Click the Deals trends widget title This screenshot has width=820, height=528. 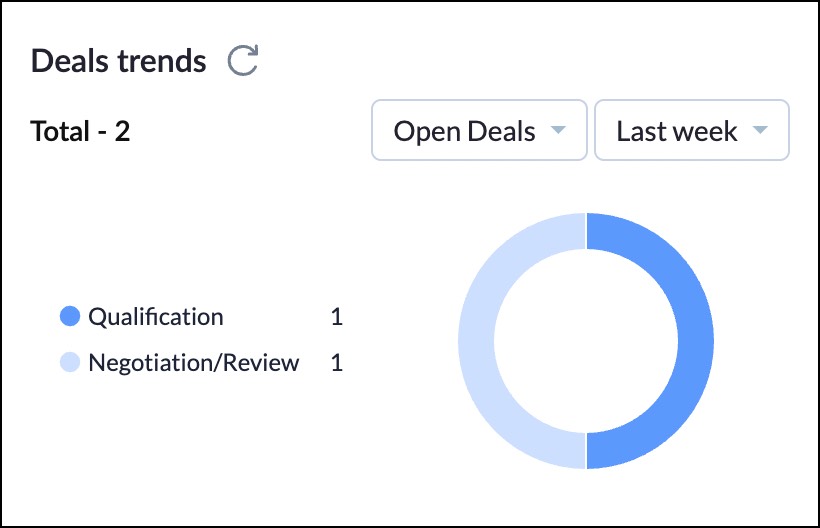[119, 61]
